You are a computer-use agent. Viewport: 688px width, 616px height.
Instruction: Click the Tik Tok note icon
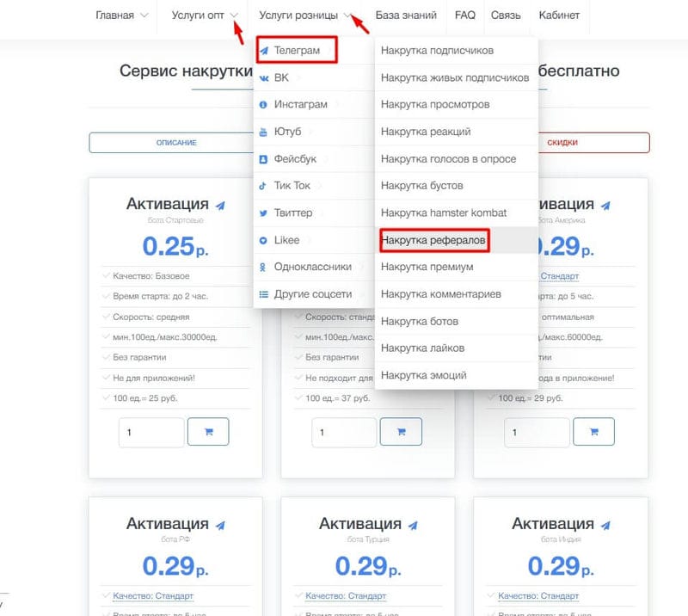263,186
